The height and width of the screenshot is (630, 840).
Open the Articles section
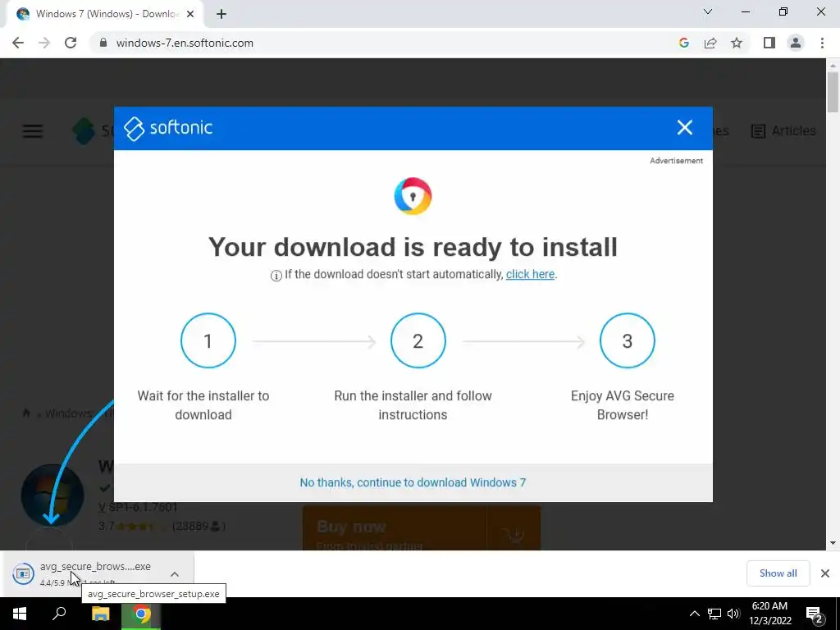pyautogui.click(x=783, y=130)
